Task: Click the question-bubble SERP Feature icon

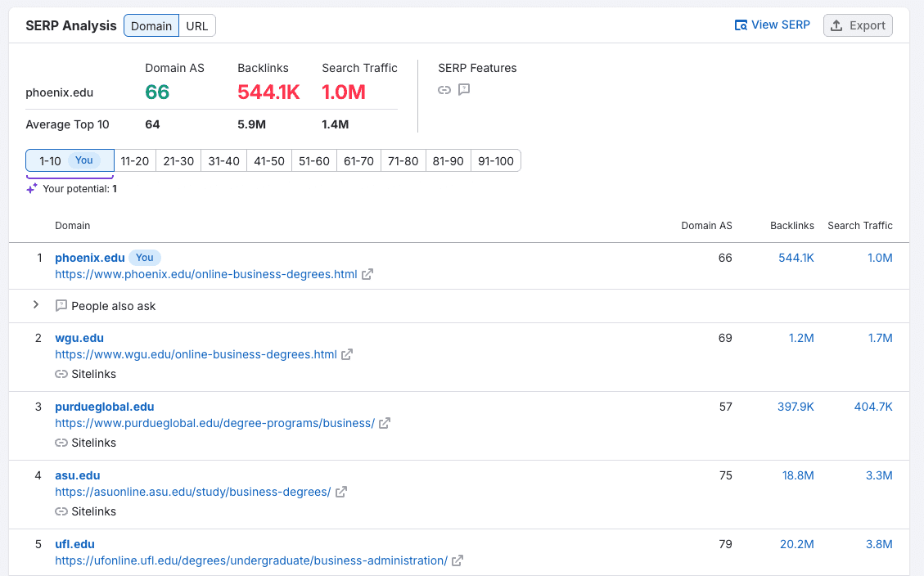Action: click(465, 90)
